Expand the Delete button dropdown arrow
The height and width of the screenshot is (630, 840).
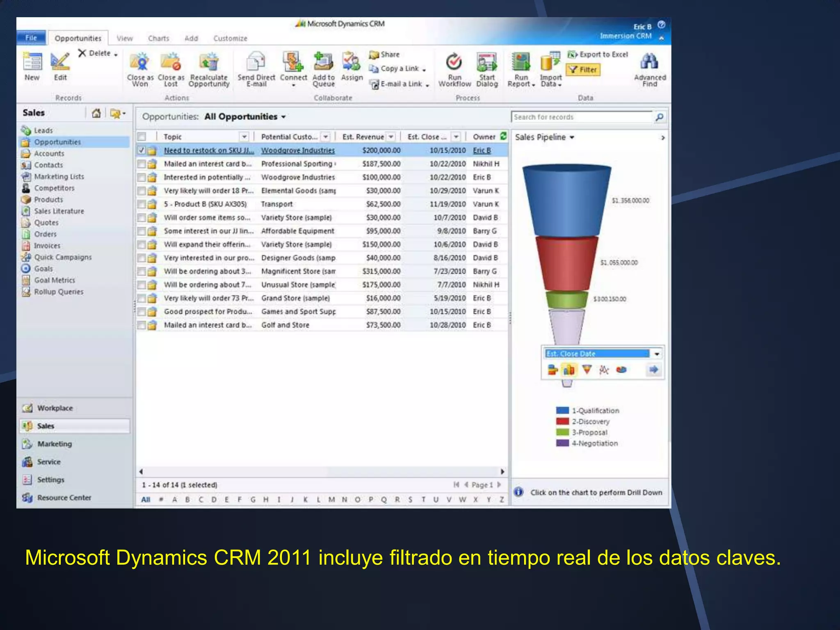click(116, 54)
